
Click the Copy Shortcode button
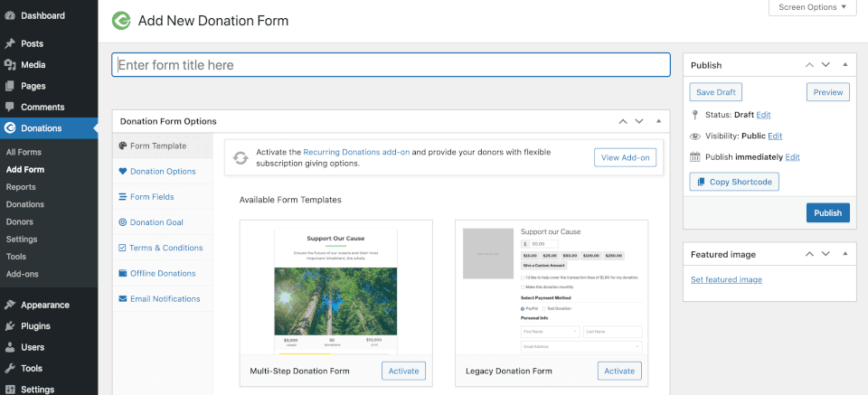coord(734,182)
